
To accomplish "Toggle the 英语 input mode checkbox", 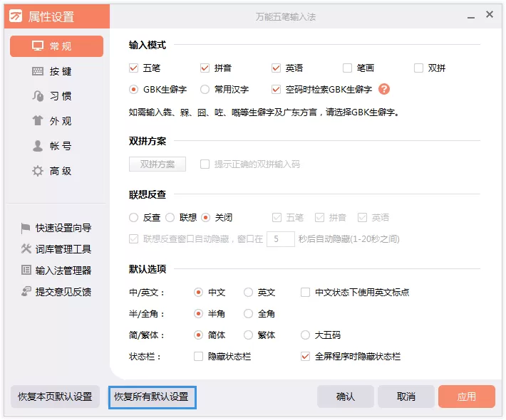I will pyautogui.click(x=277, y=68).
